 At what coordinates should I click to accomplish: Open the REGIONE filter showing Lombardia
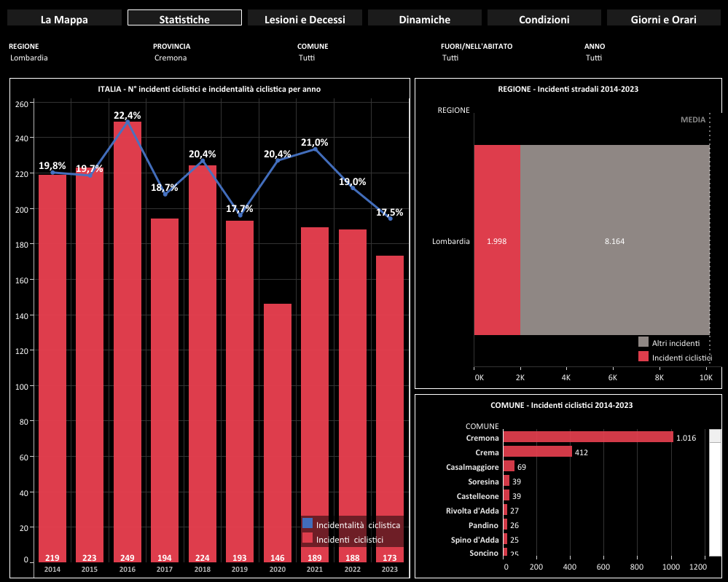(29, 58)
